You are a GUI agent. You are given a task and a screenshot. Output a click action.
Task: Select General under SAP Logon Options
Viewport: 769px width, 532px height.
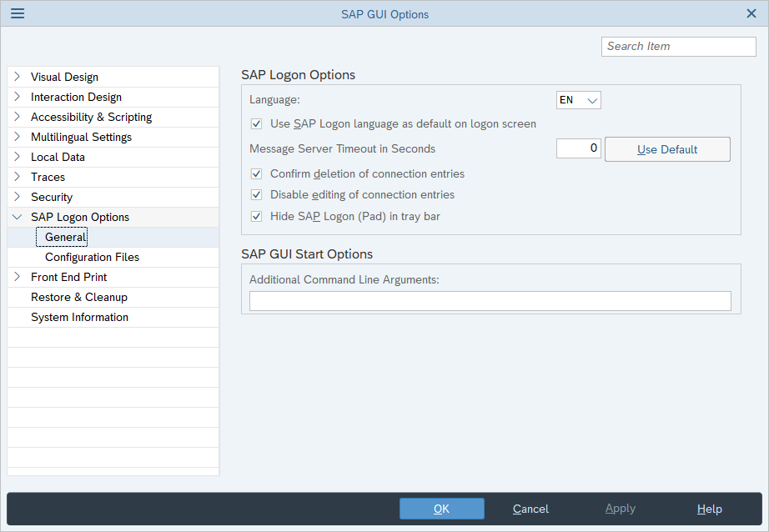66,238
